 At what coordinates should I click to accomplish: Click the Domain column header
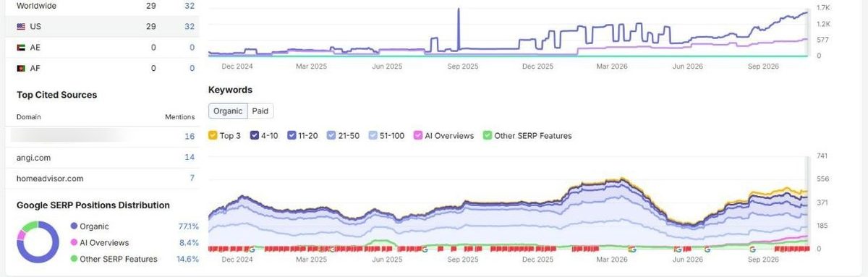point(28,116)
